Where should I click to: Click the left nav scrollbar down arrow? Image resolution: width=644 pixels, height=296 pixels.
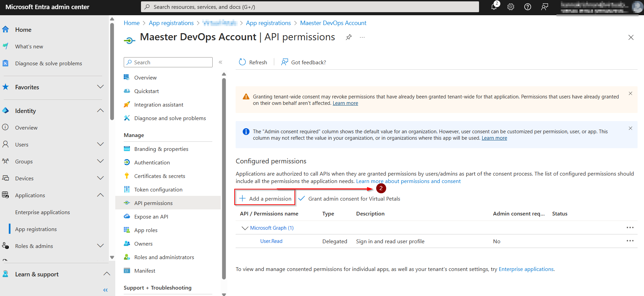112,257
